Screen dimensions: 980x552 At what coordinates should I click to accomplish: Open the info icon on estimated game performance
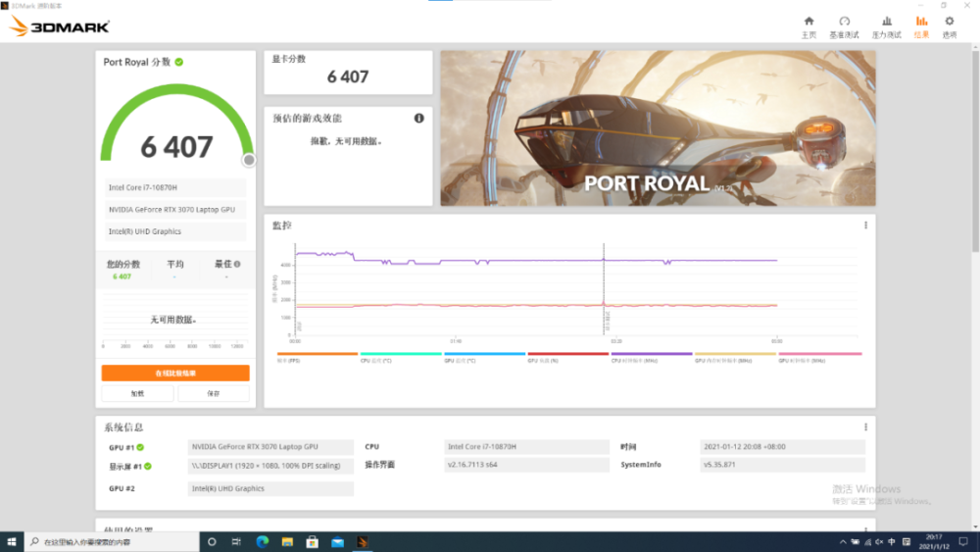coord(418,119)
